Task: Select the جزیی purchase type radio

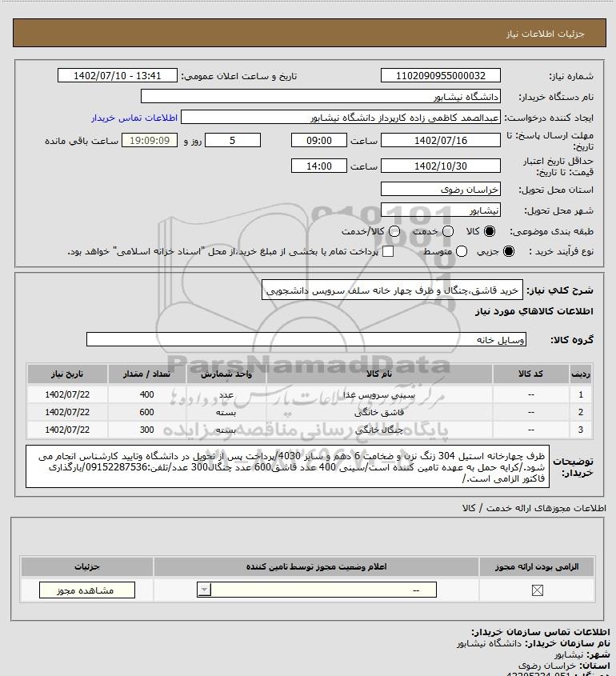Action: 509,252
